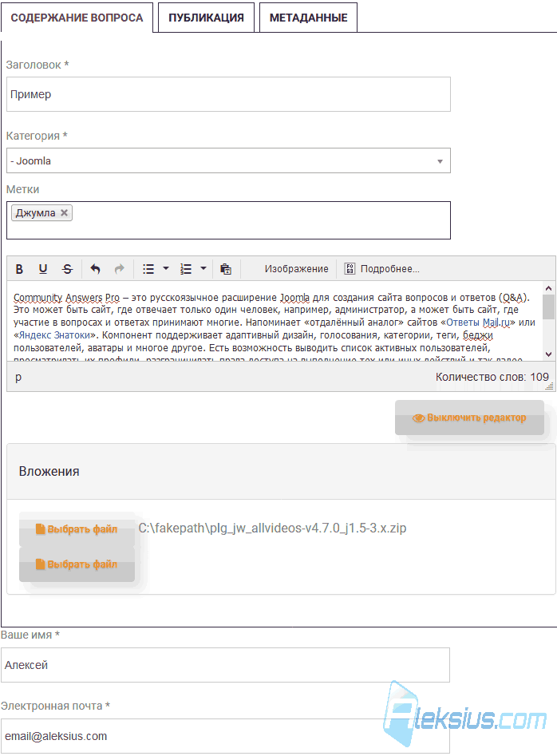The image size is (557, 756).
Task: Apply bold formatting in editor toolbar
Action: coord(19,269)
